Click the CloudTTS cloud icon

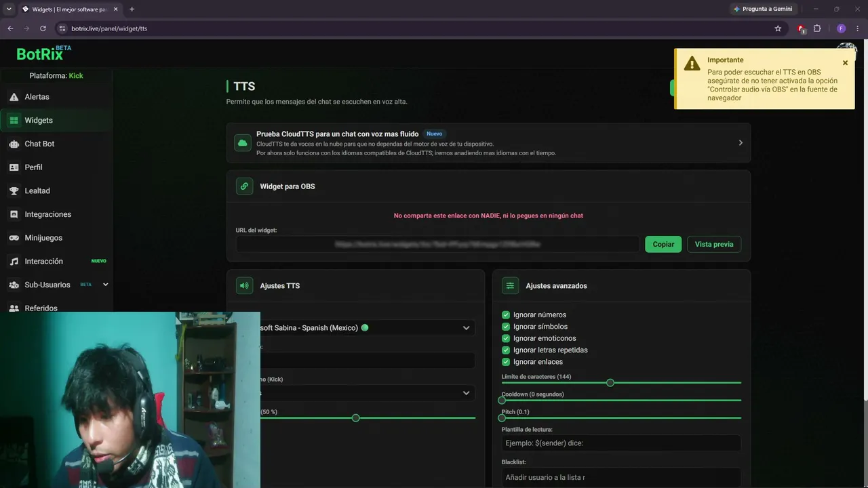(243, 143)
